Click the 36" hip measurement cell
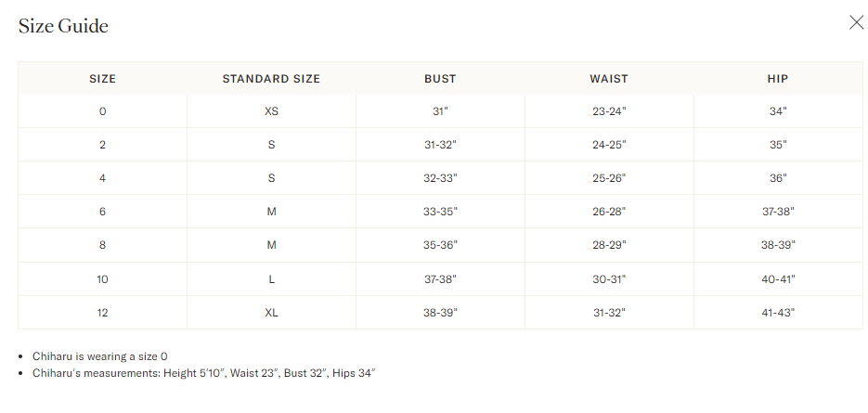The image size is (868, 413). [778, 178]
